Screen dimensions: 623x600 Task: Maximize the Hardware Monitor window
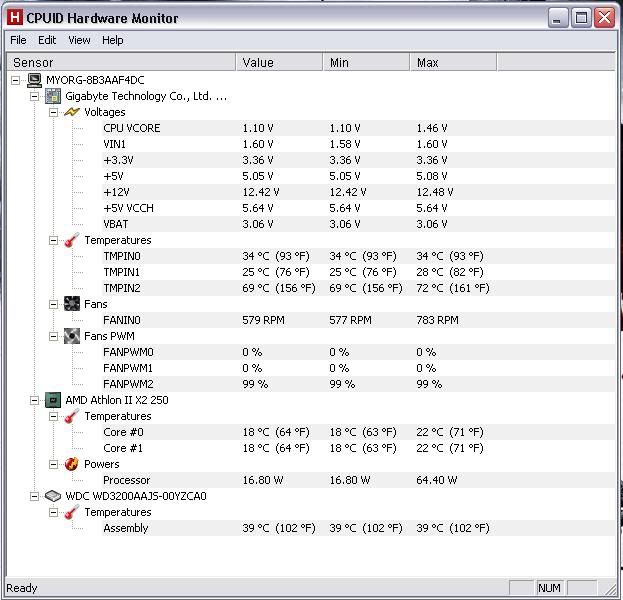(x=581, y=17)
